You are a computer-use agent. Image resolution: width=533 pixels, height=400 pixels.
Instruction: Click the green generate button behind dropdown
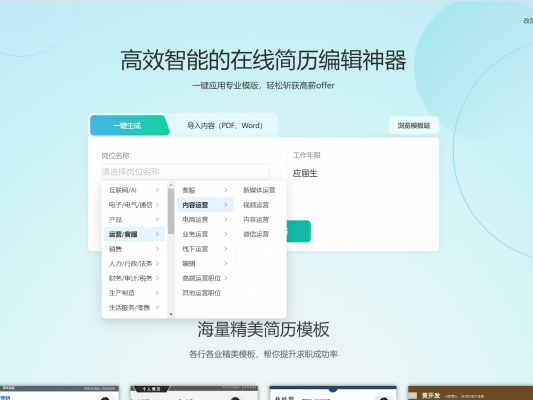299,231
